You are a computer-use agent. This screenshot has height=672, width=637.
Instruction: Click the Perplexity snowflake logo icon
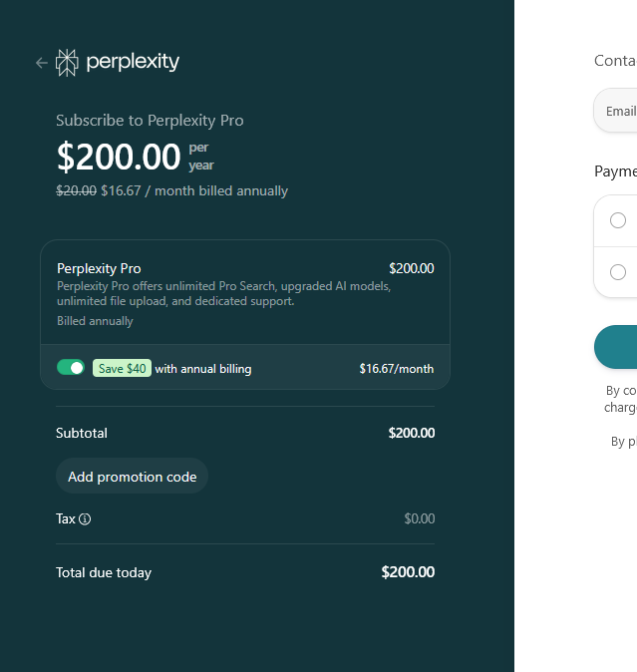tap(67, 63)
